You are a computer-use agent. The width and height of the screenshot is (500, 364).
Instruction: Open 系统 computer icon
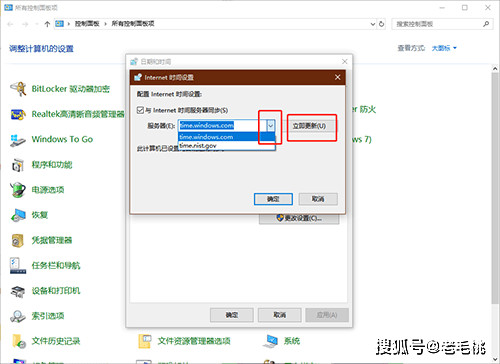pos(271,341)
